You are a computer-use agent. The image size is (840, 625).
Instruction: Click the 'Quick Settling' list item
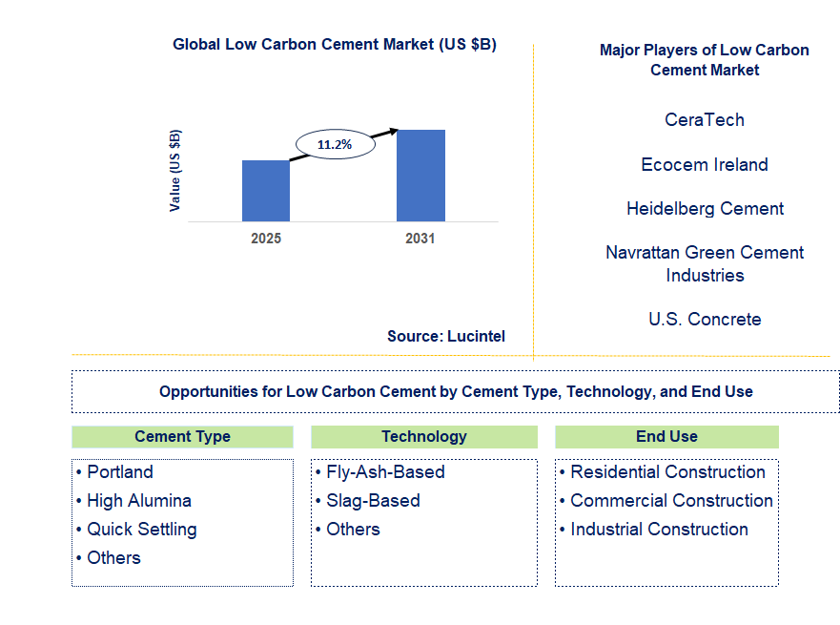142,530
